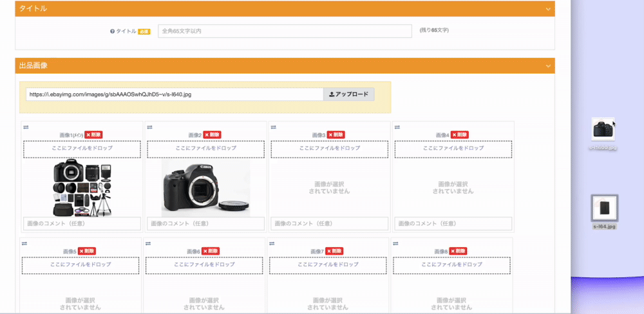Click the タイトル help question-mark icon
The height and width of the screenshot is (314, 644).
pos(112,31)
